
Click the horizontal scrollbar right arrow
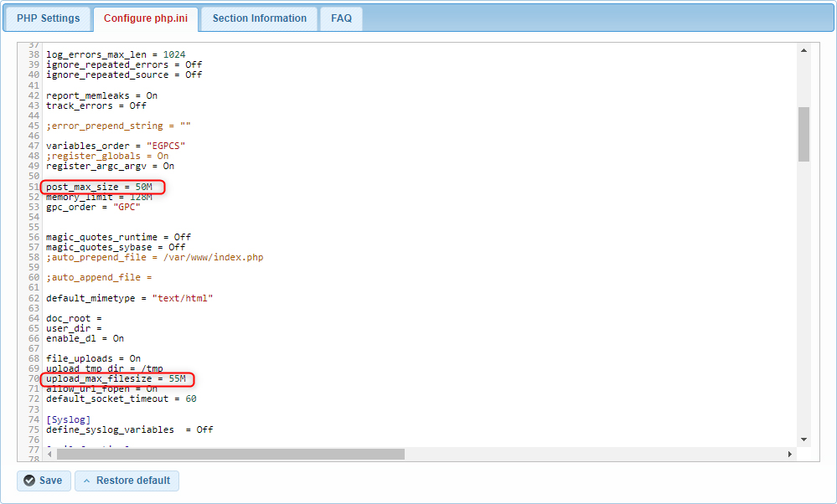point(789,454)
